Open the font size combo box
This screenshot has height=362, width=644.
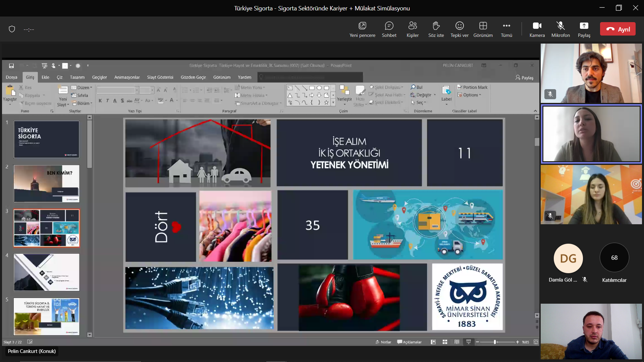tap(146, 90)
